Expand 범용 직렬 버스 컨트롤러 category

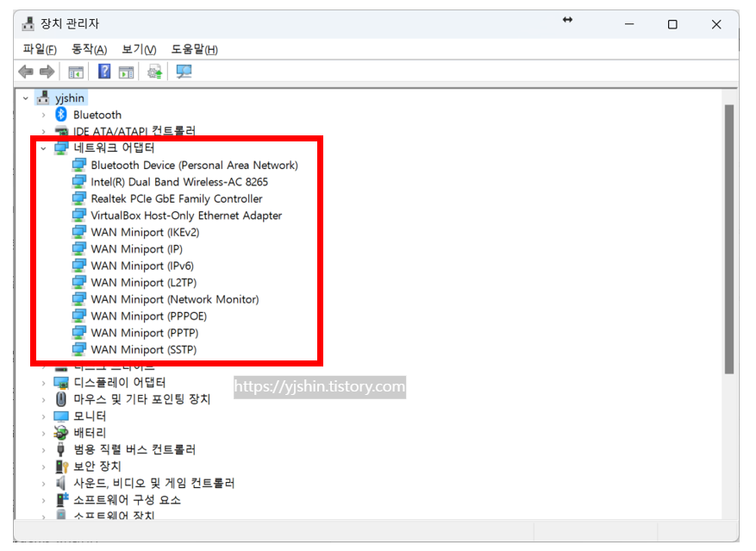click(x=43, y=450)
